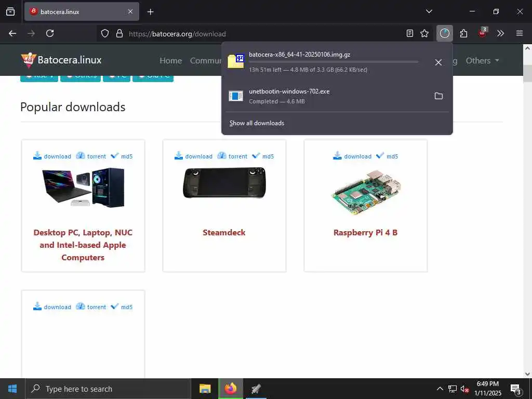532x399 pixels.
Task: Show more tools overflow chevron
Action: point(500,33)
